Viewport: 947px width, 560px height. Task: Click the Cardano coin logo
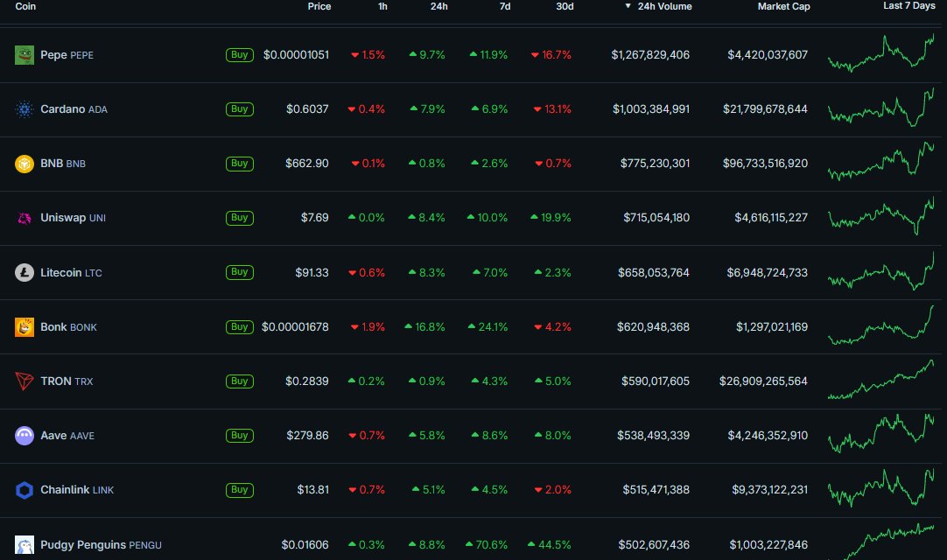point(25,109)
